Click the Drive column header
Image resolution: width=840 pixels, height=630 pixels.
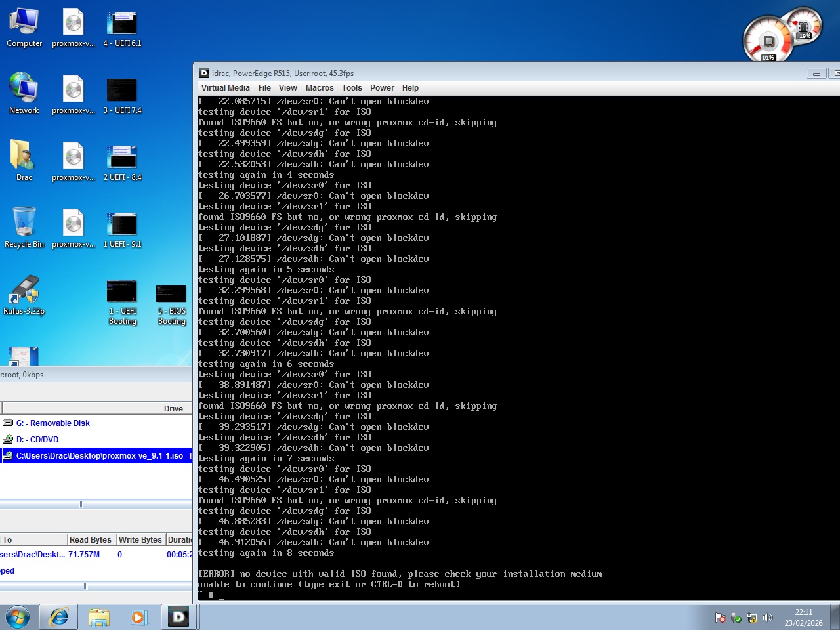point(96,408)
